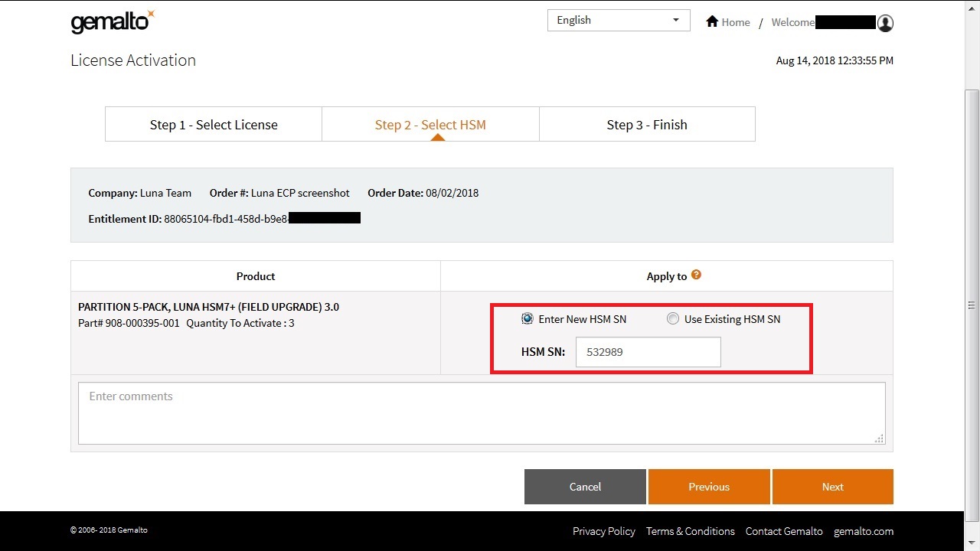980x551 pixels.
Task: Click the Gemalto logo
Action: 112,22
